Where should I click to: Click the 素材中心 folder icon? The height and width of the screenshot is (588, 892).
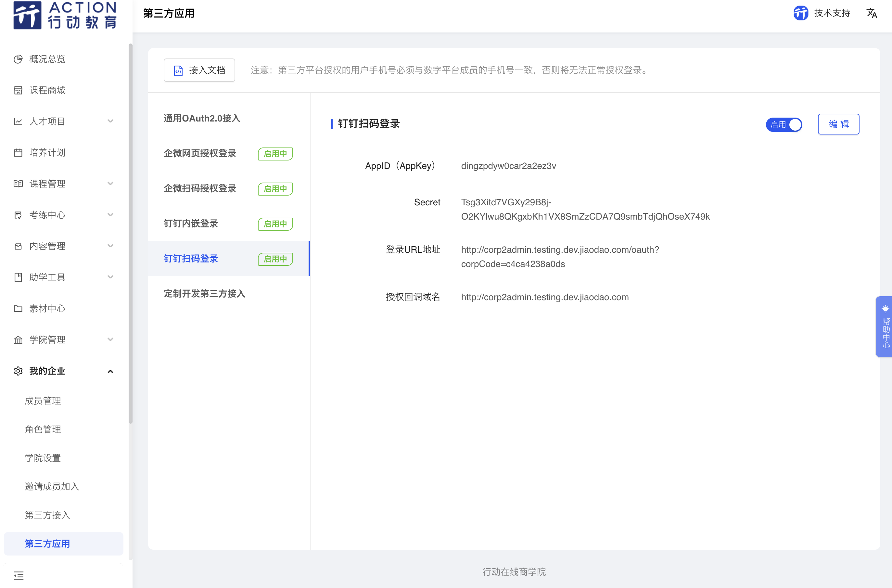coord(18,308)
